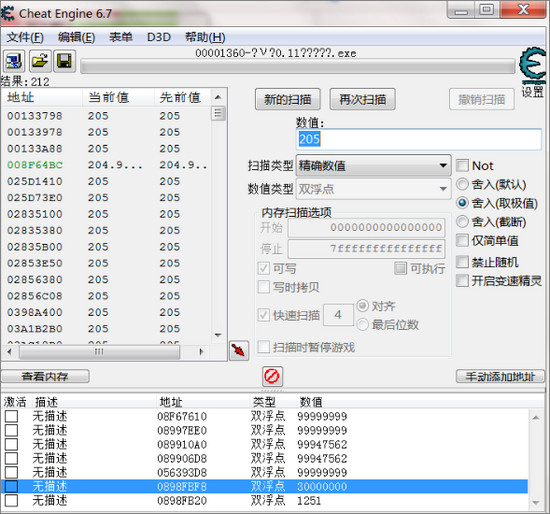
Task: Click value 99947562 at address 089910A0
Action: click(x=322, y=445)
